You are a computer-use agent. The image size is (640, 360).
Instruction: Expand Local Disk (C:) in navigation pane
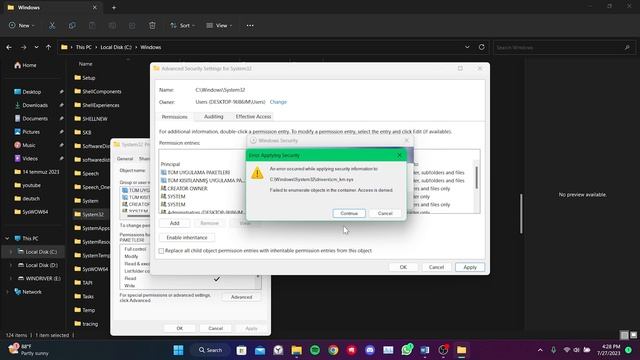pyautogui.click(x=11, y=252)
